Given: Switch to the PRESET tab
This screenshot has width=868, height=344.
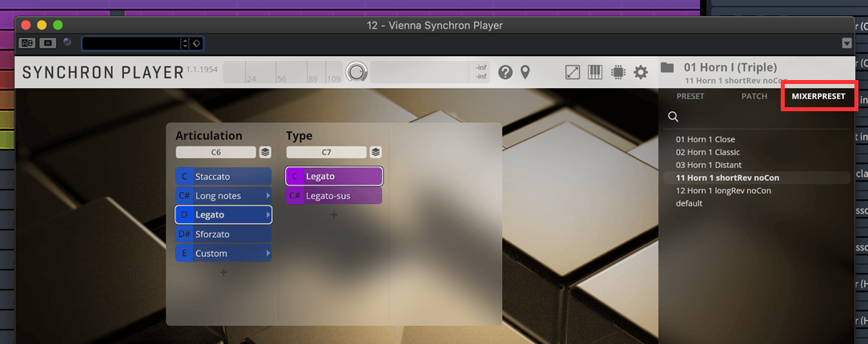Looking at the screenshot, I should [690, 96].
